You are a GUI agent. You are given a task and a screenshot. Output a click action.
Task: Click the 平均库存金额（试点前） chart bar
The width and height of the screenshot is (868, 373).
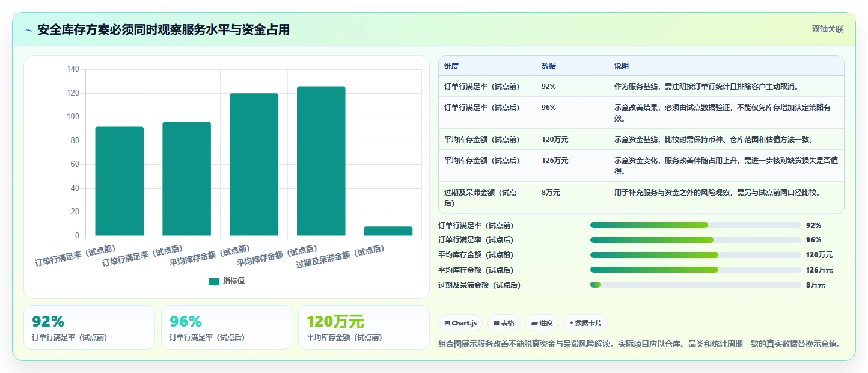[254, 164]
